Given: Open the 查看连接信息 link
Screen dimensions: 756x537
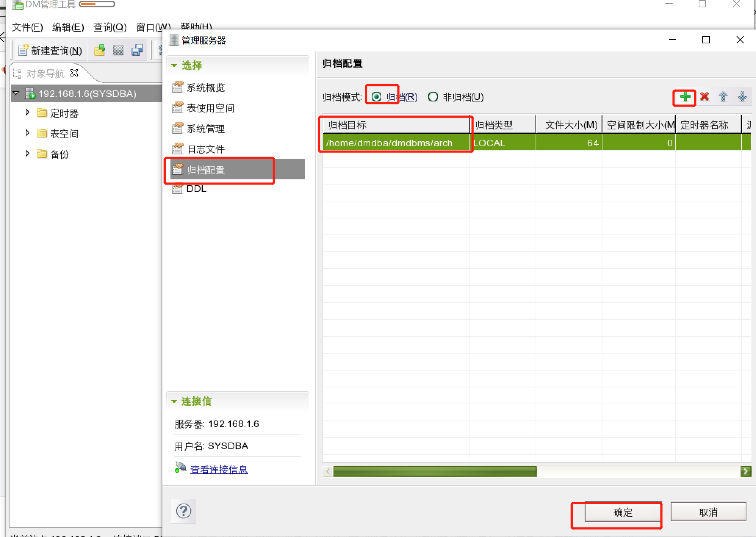Looking at the screenshot, I should [x=219, y=469].
